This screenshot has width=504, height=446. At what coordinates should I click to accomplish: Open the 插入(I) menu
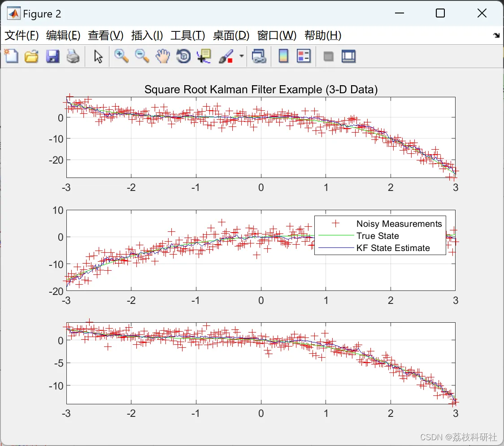(x=147, y=36)
